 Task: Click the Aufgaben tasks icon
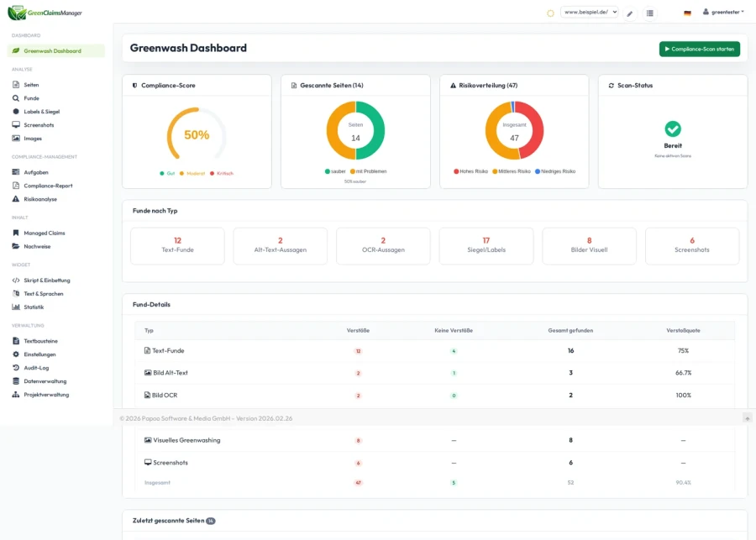pyautogui.click(x=16, y=172)
